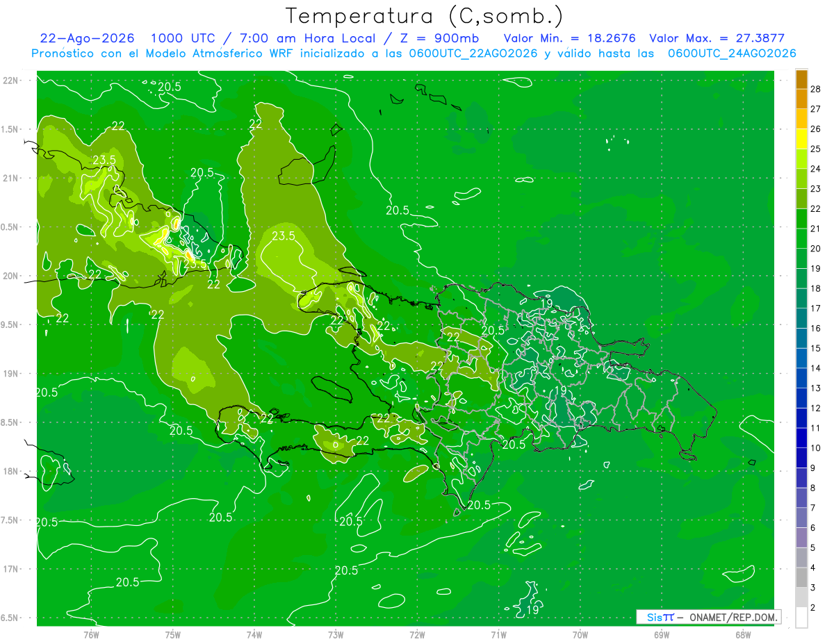Click the '18N' latitude axis label
834x644 pixels.
pos(12,471)
